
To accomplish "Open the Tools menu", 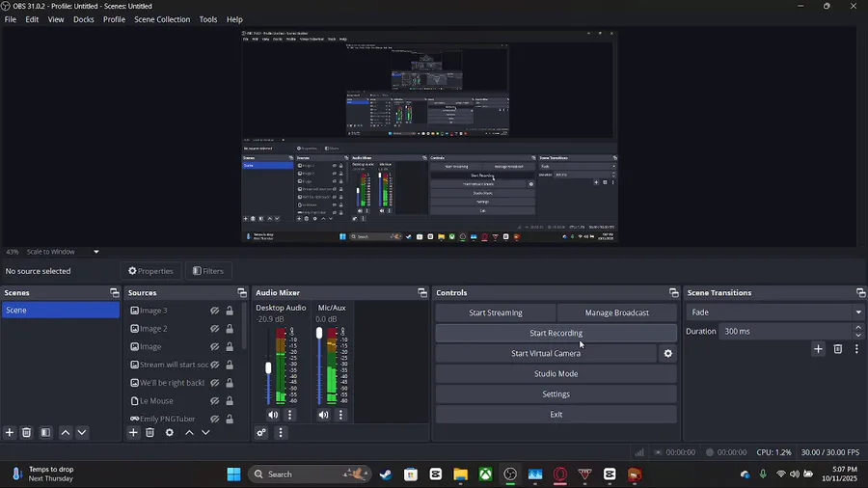I will 208,19.
